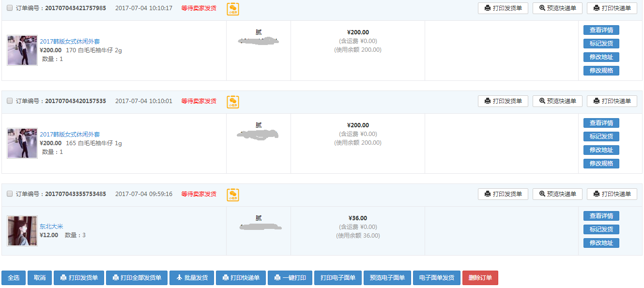Screen dimensions: 644x288
Task: Click the 小程序 icon on order 201707043421757985
Action: (233, 9)
